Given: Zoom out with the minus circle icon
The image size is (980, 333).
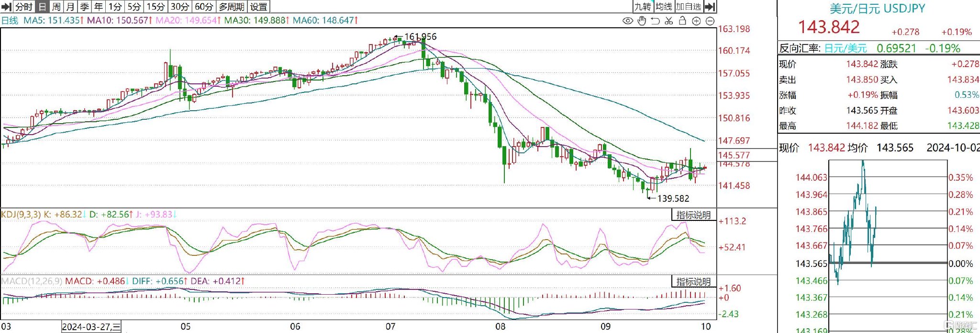Looking at the screenshot, I should (710, 21).
